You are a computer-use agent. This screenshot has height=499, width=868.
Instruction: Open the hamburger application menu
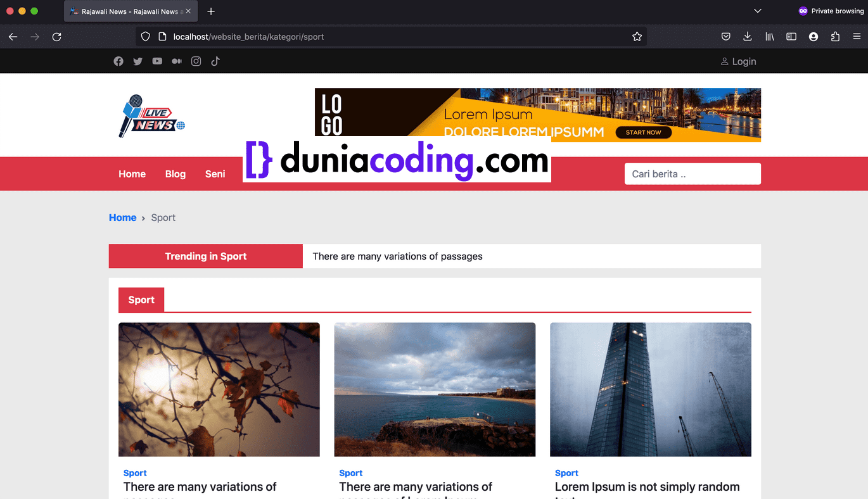pyautogui.click(x=857, y=37)
